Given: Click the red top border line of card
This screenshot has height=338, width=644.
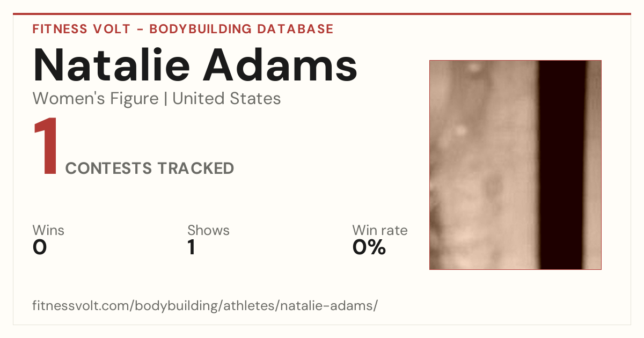Looking at the screenshot, I should 322,14.
